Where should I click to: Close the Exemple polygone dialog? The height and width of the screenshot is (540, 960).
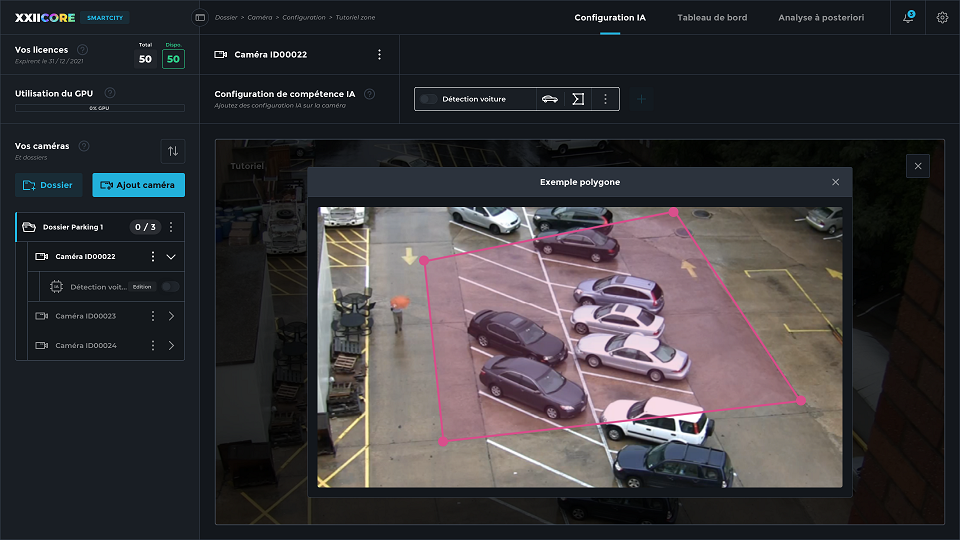[x=835, y=182]
